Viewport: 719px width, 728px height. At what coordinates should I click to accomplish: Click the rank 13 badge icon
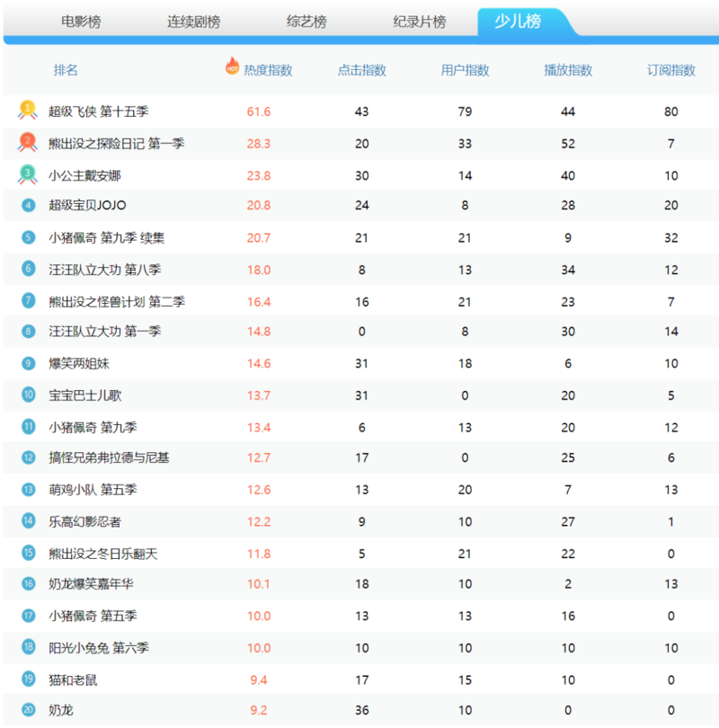[29, 489]
